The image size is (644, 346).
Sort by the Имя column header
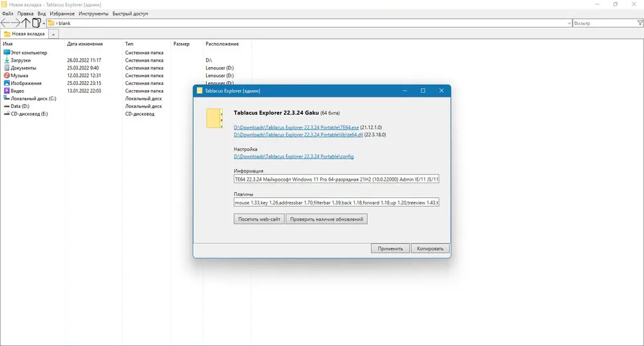(7, 44)
